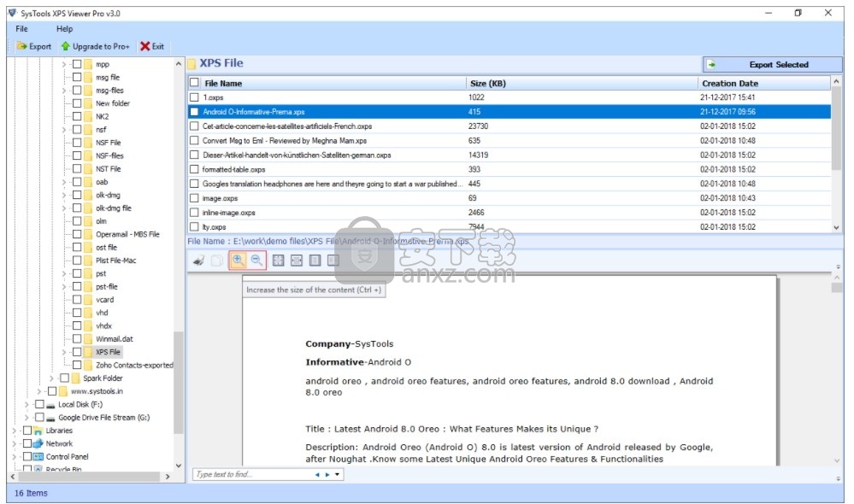Expand the pst-file folder node
854x504 pixels.
[x=64, y=287]
